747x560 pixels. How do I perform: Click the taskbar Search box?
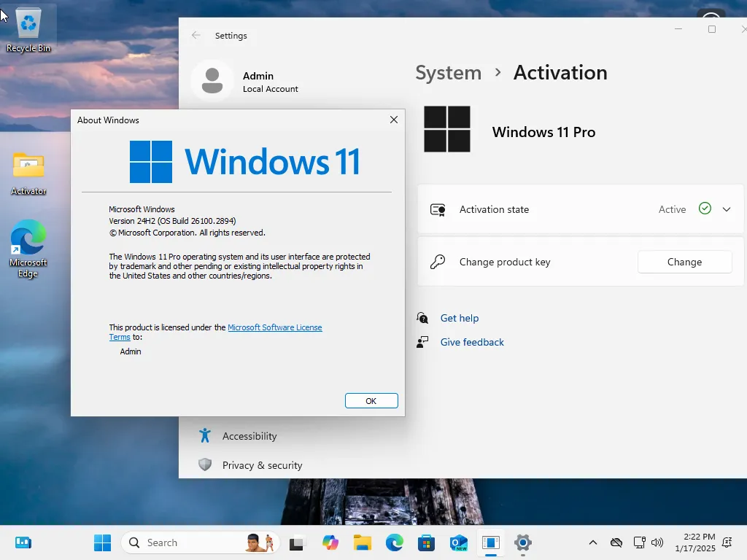point(200,542)
